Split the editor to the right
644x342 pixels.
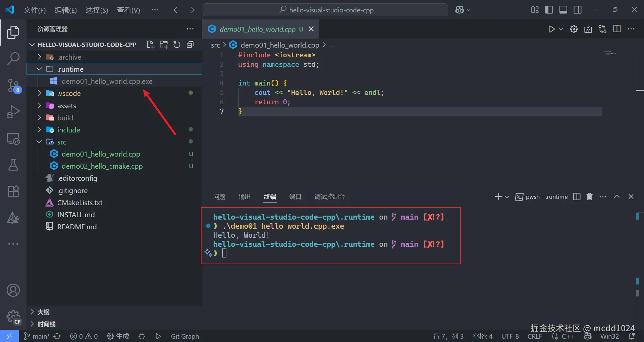coord(617,29)
